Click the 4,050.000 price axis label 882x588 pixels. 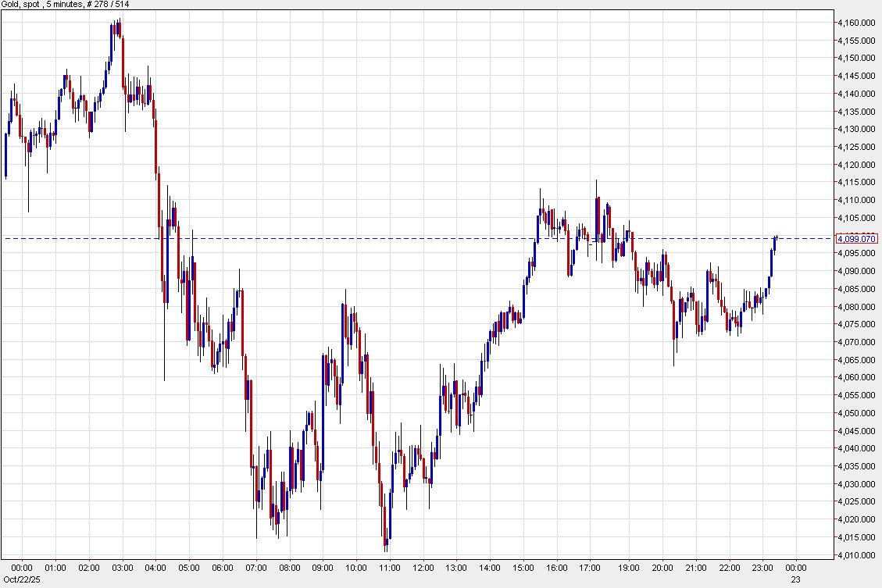(856, 413)
